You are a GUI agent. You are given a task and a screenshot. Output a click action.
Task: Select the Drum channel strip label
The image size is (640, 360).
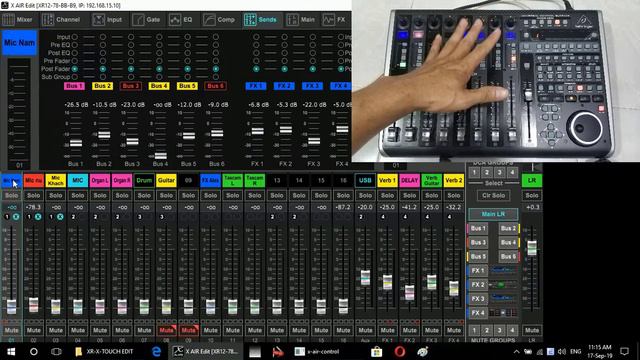tap(144, 180)
